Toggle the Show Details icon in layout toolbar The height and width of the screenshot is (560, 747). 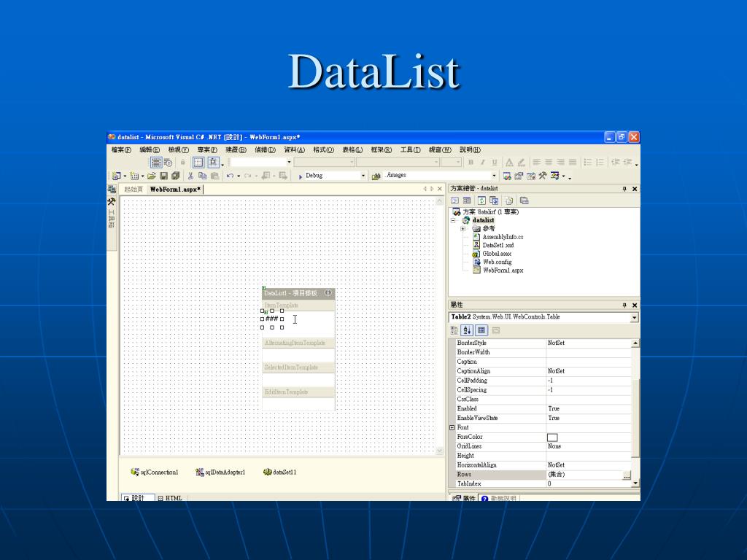click(156, 163)
